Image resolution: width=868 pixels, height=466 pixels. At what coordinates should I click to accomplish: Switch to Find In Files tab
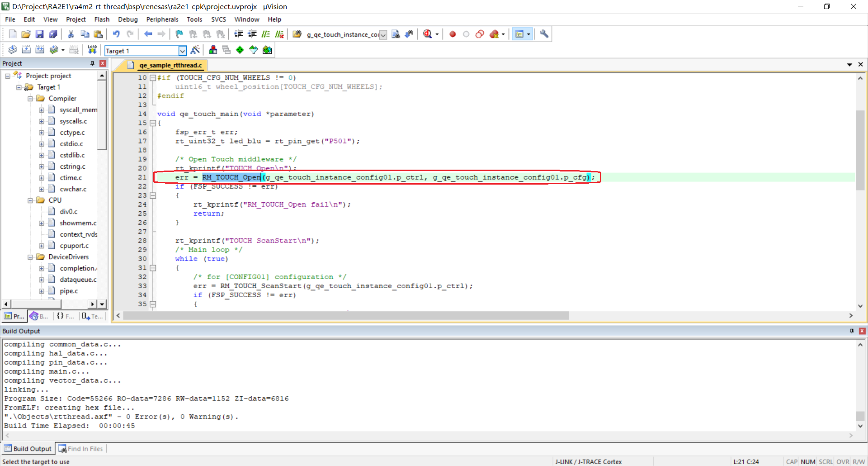(x=81, y=449)
